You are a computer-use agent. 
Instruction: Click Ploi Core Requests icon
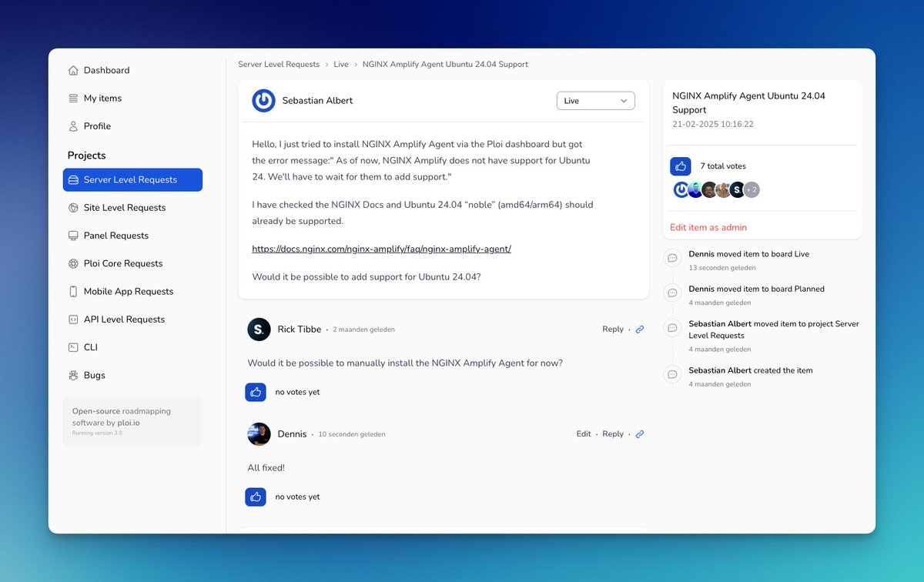pos(73,263)
